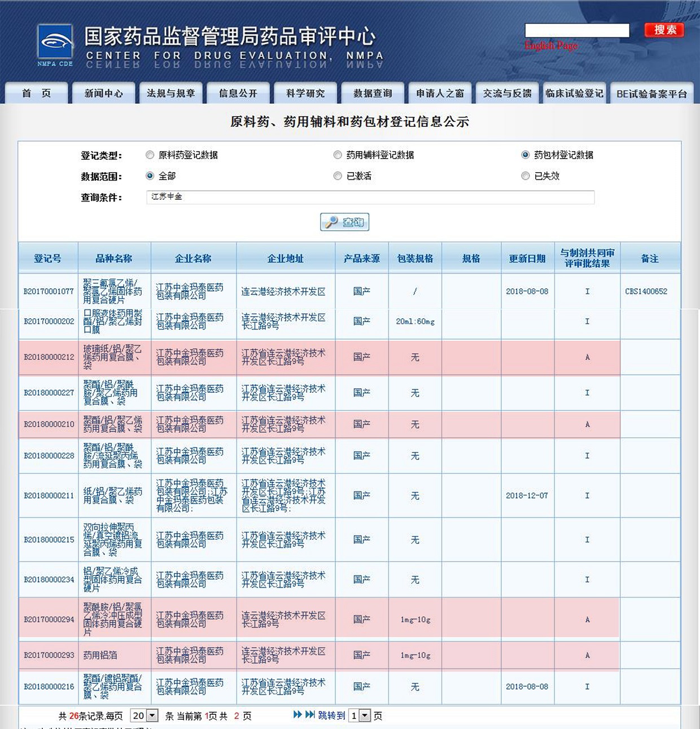The width and height of the screenshot is (700, 729).
Task: Open BE试验备案平台 tab
Action: point(651,94)
